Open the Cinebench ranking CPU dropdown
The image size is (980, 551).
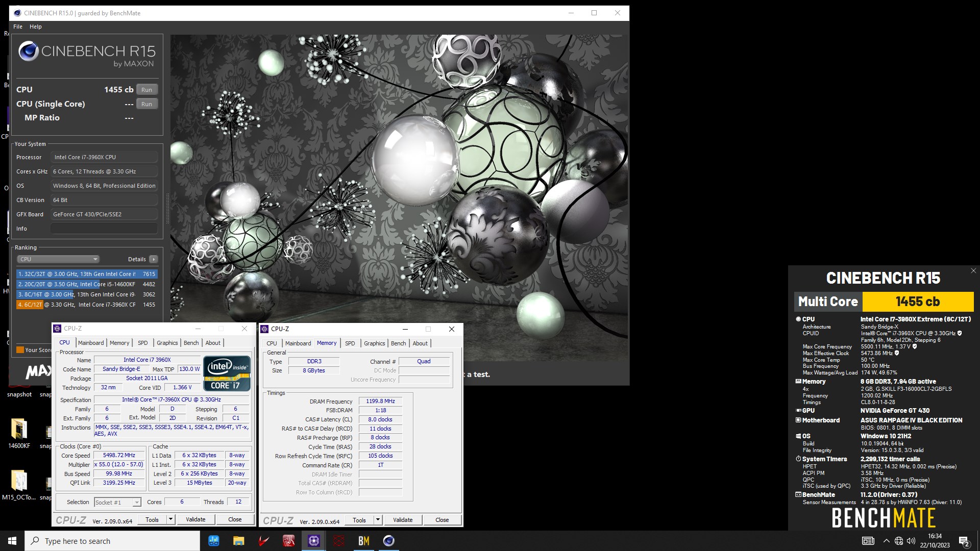click(x=58, y=259)
